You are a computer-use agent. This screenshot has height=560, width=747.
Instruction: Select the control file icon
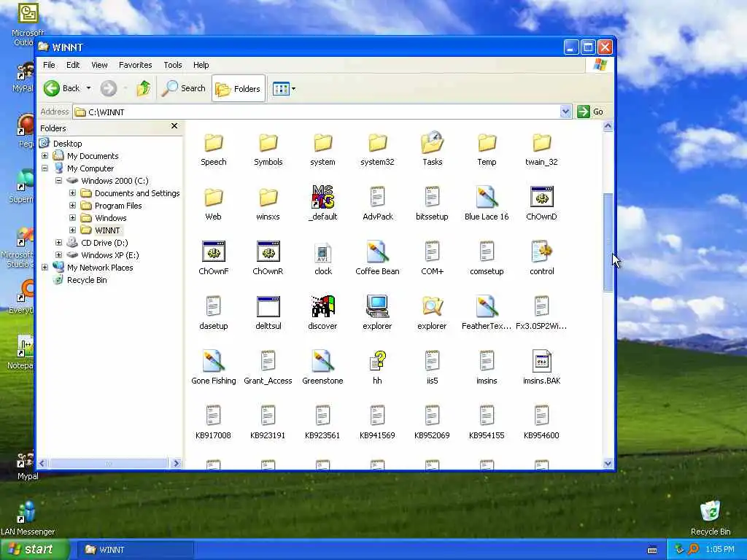pyautogui.click(x=541, y=252)
